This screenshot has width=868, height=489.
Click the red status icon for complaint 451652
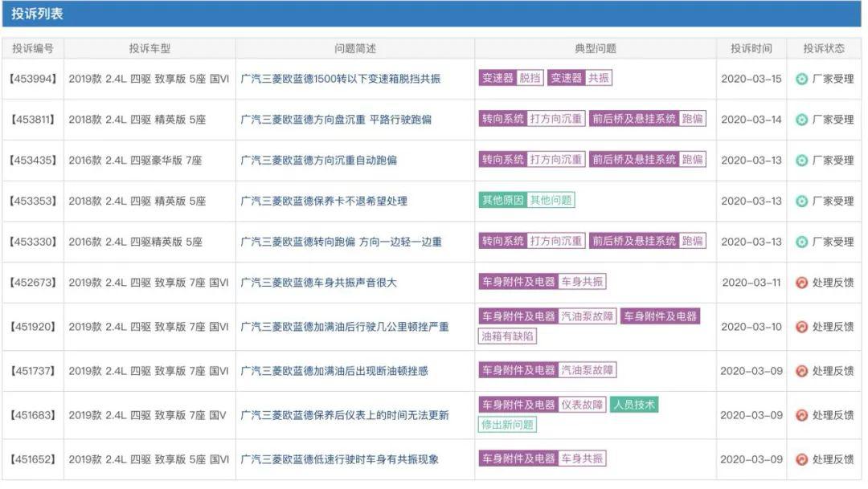click(800, 459)
